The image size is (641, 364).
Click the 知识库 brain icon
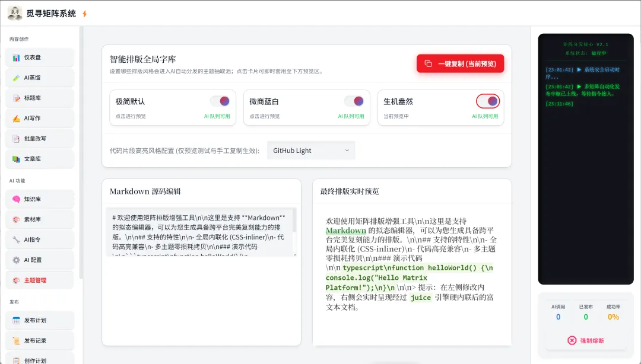[17, 199]
